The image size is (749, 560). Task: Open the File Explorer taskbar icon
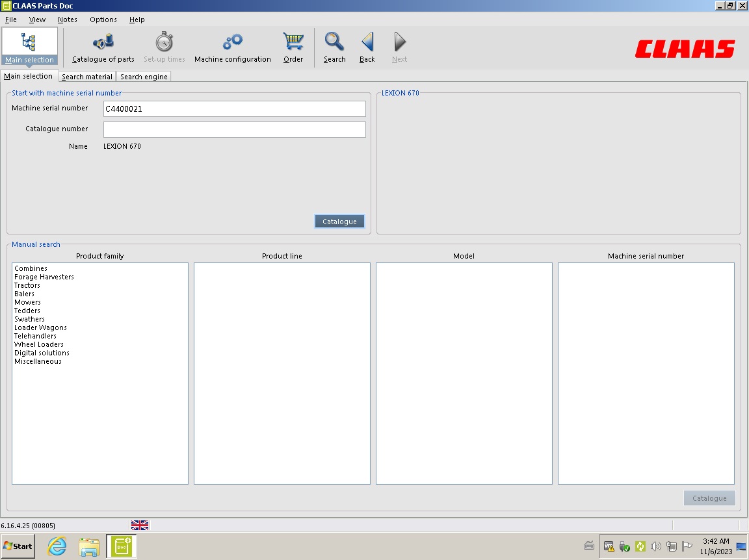click(89, 546)
